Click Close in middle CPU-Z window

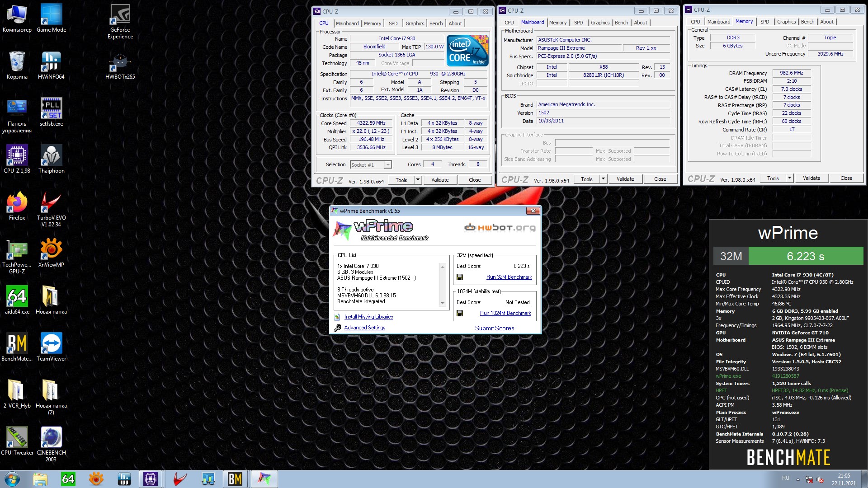[660, 179]
